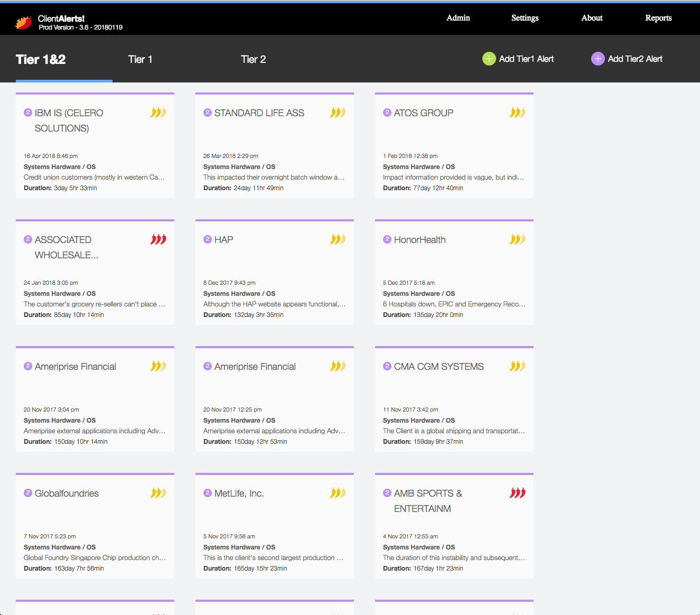The height and width of the screenshot is (615, 700).
Task: Click severity peppers on Globalfoundries card
Action: pos(158,493)
